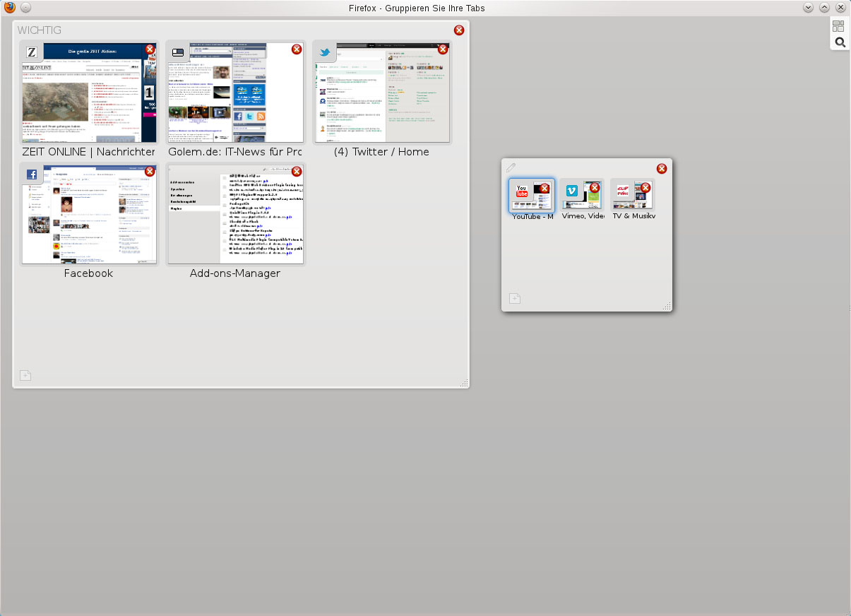The height and width of the screenshot is (616, 851).
Task: Click the resize handle of the WICHTIG group
Action: [x=464, y=384]
